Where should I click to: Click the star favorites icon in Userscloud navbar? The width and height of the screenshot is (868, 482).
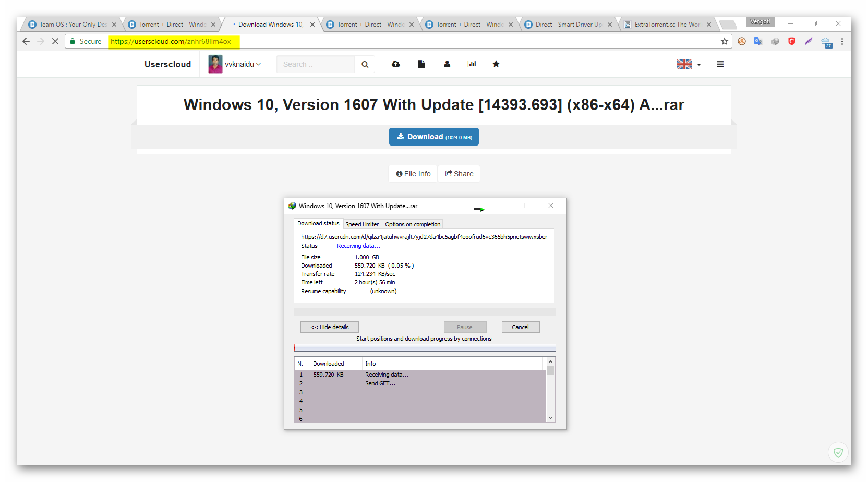[496, 64]
